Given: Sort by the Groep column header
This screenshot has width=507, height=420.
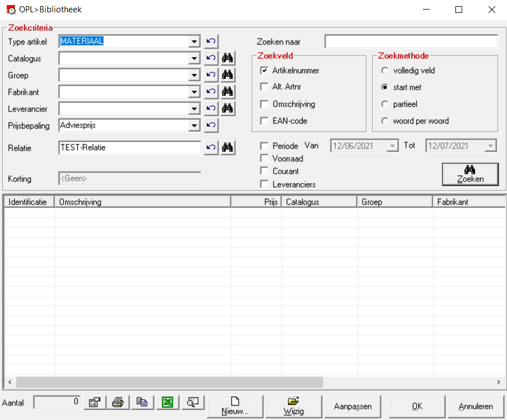Looking at the screenshot, I should (395, 202).
